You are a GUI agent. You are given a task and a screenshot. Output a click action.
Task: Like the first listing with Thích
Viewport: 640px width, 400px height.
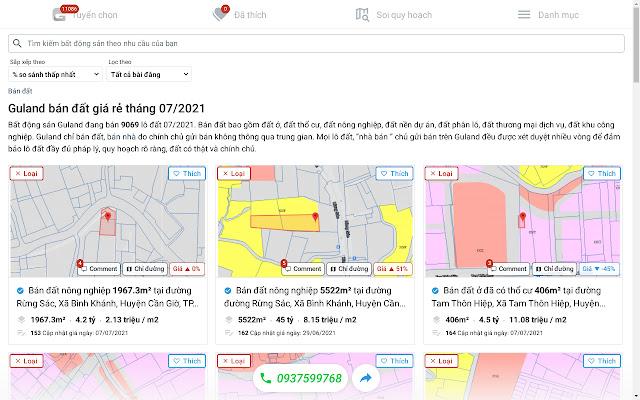coord(187,174)
